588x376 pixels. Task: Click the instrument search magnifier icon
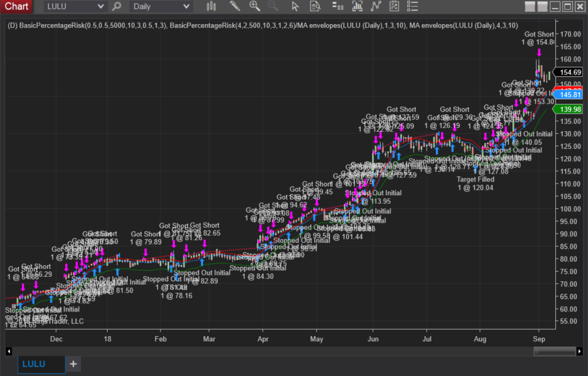pyautogui.click(x=117, y=7)
